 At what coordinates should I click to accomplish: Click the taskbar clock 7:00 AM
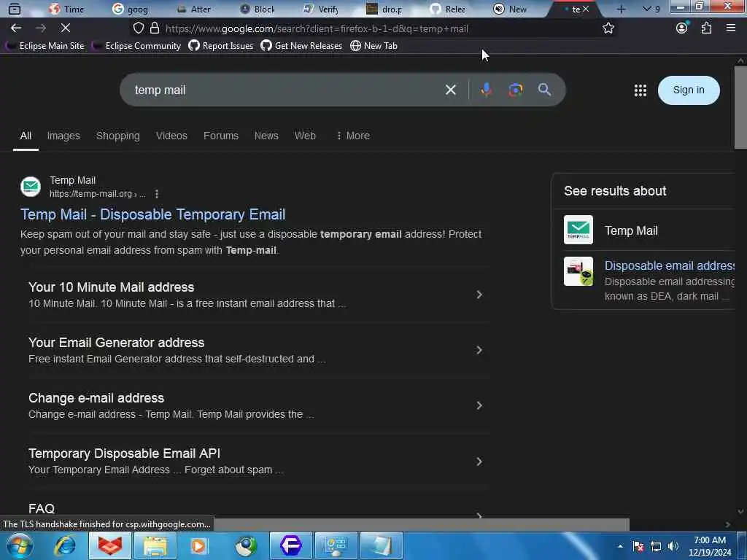(709, 540)
